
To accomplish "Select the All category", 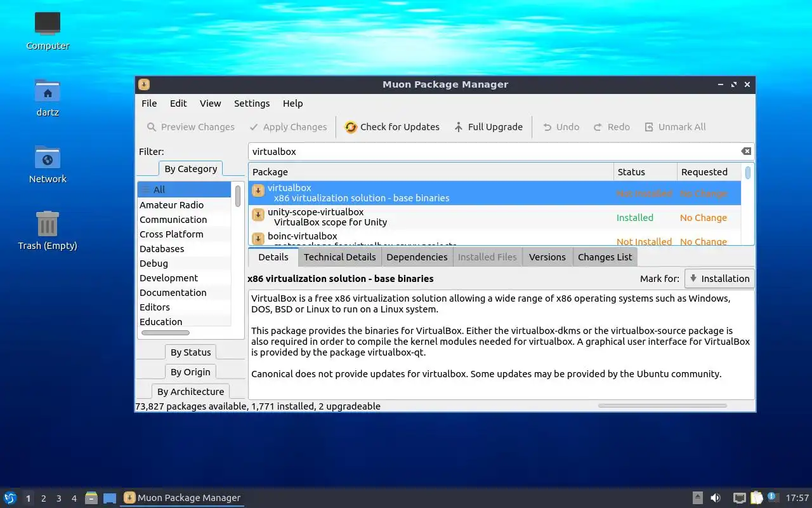I will coord(185,189).
